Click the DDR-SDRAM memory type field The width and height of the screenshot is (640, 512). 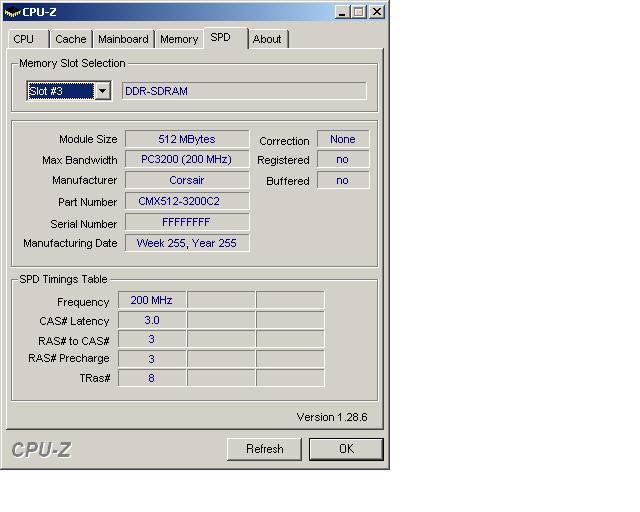pos(244,91)
